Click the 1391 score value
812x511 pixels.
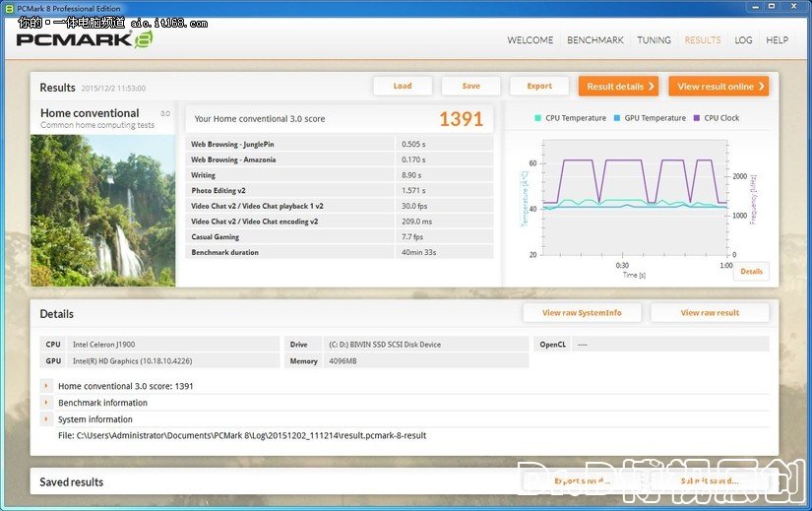(461, 119)
